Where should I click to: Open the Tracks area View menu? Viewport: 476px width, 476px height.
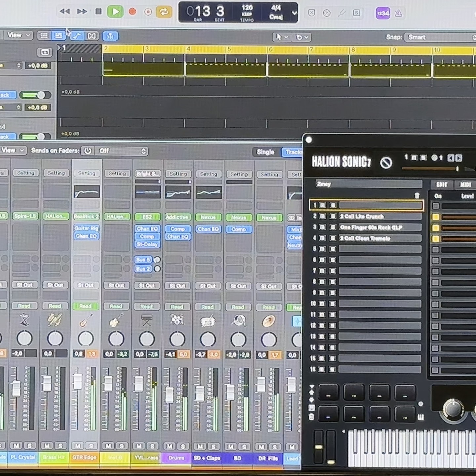(x=19, y=35)
